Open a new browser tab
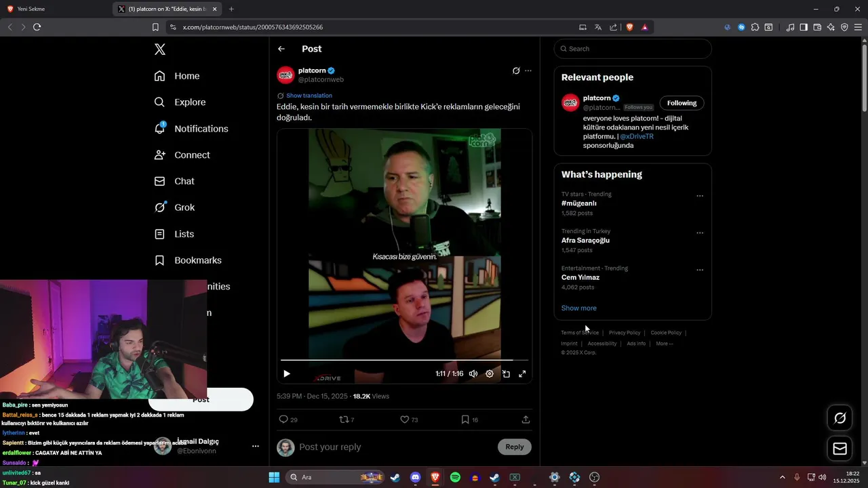868x488 pixels. pos(231,9)
